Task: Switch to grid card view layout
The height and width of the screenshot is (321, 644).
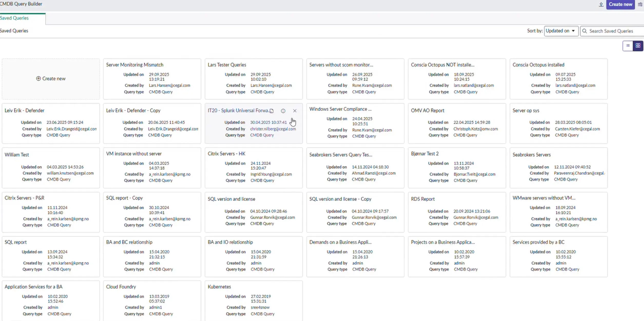Action: point(638,46)
